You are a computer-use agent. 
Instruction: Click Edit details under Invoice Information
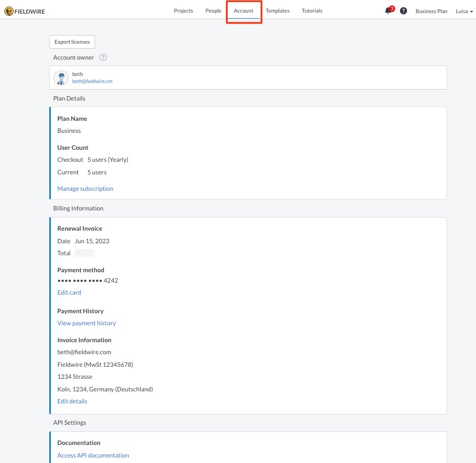pos(72,401)
